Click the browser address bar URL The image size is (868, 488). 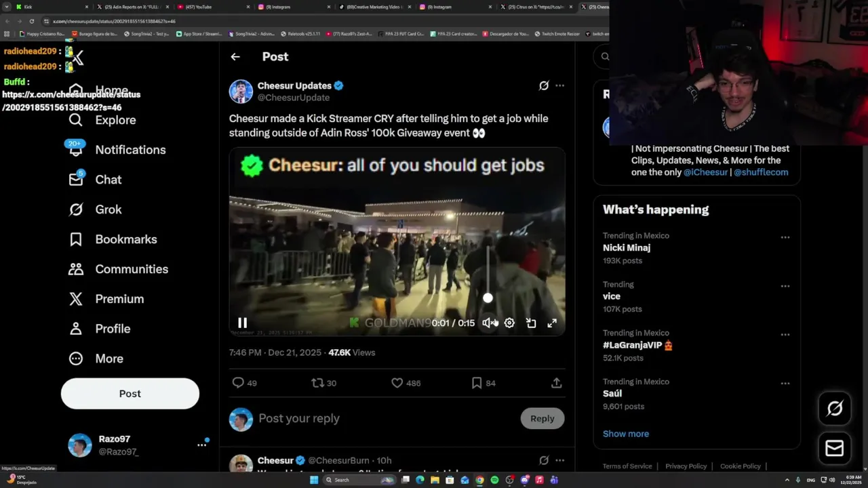(x=114, y=21)
